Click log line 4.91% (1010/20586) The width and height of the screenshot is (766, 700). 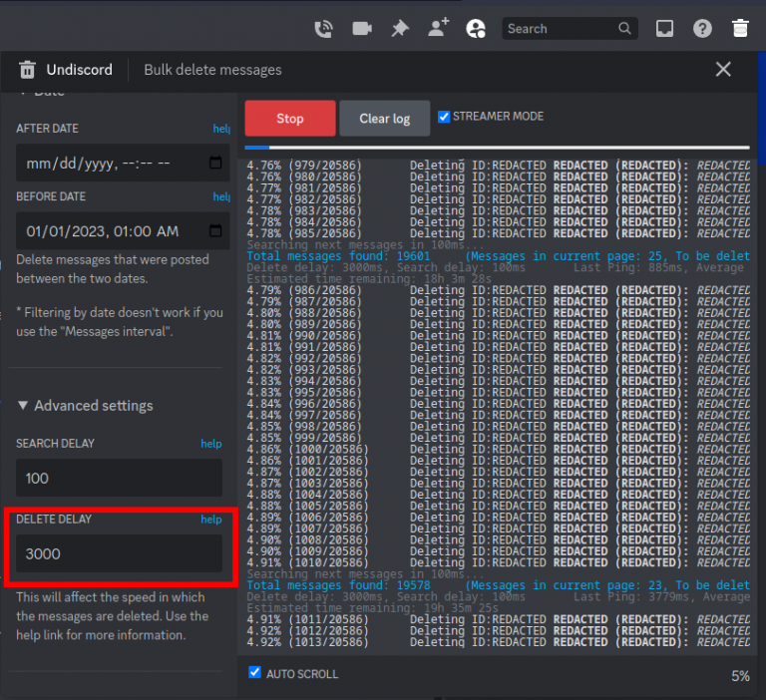tap(498, 562)
